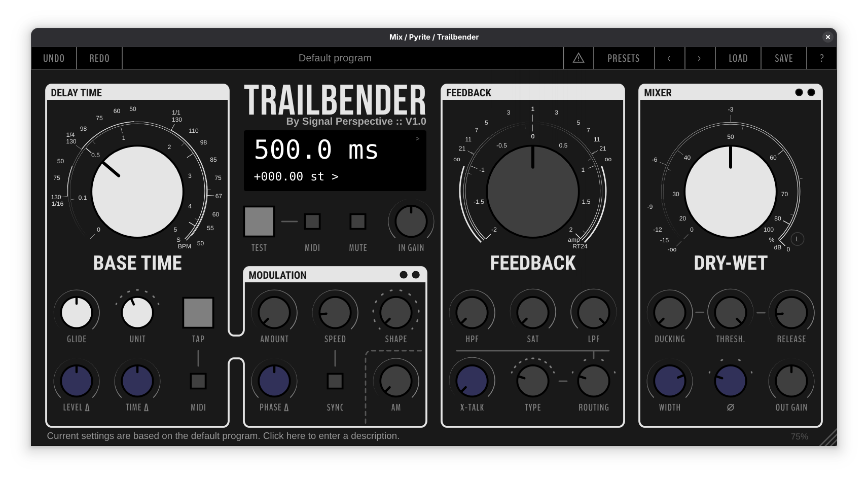Image resolution: width=868 pixels, height=480 pixels.
Task: Click the circled L icon near Dry-Wet
Action: [x=797, y=239]
